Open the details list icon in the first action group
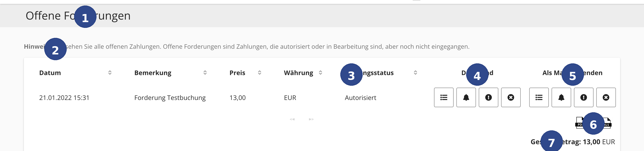Viewport: 644px width, 151px height. pyautogui.click(x=444, y=97)
